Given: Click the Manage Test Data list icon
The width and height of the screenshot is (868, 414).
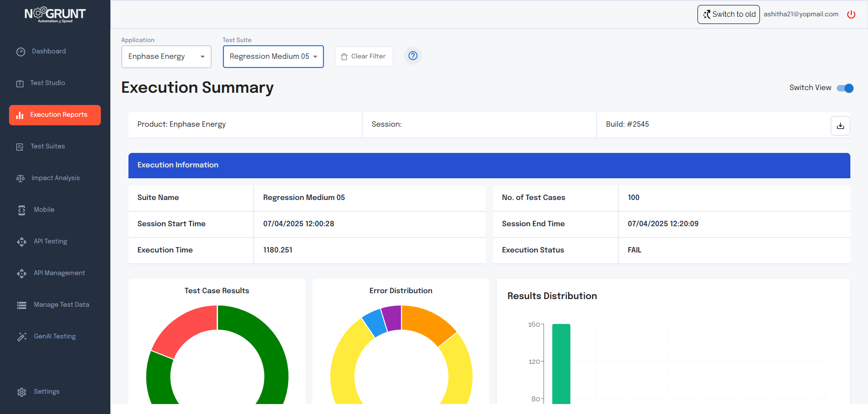Looking at the screenshot, I should click(22, 305).
